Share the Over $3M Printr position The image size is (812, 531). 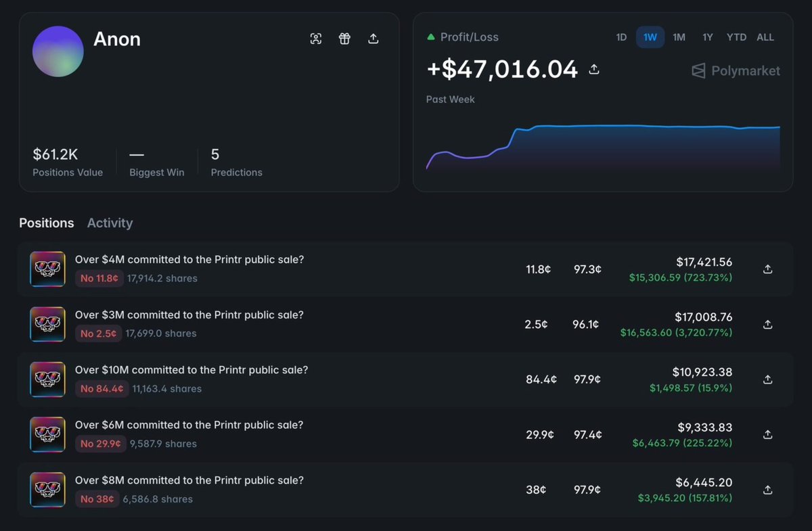767,325
